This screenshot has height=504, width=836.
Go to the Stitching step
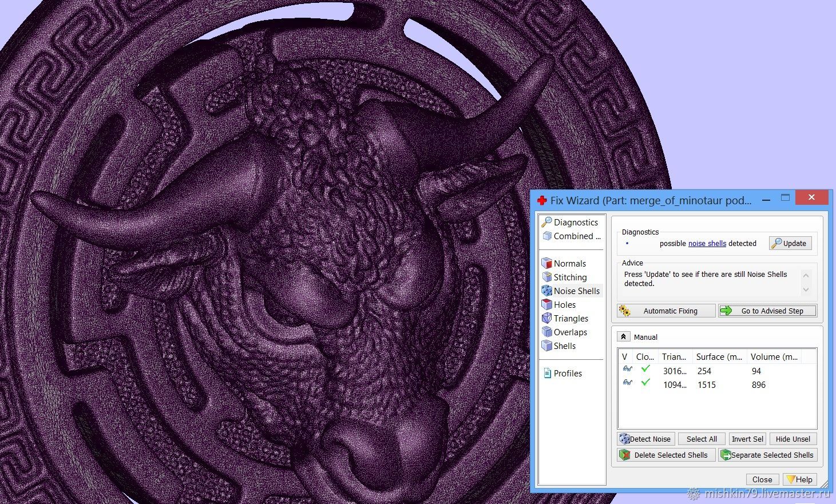click(570, 277)
